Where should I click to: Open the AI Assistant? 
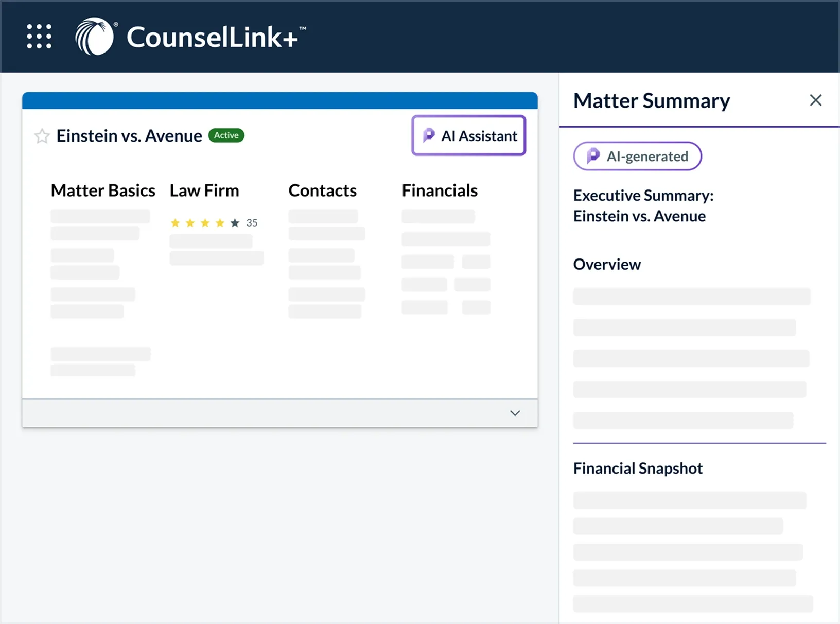[x=468, y=135]
